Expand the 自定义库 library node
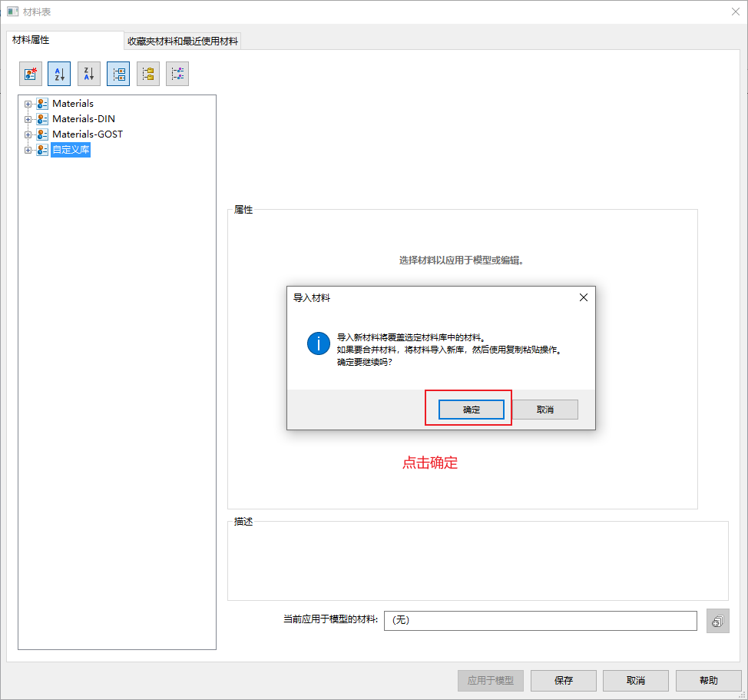Image resolution: width=748 pixels, height=700 pixels. pyautogui.click(x=28, y=151)
